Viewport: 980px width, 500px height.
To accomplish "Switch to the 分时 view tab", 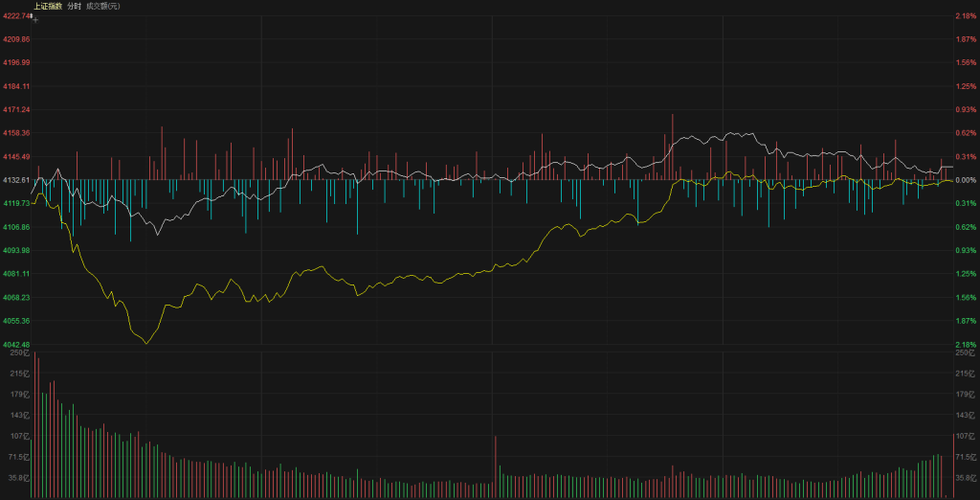I will click(x=73, y=6).
